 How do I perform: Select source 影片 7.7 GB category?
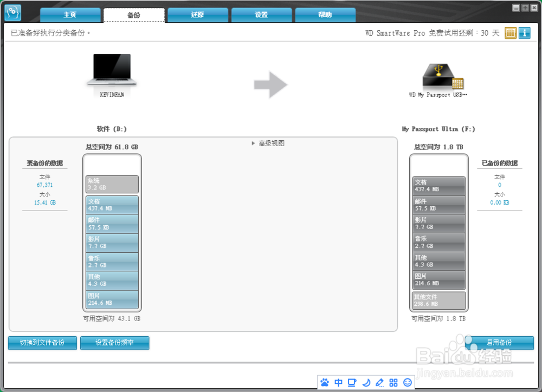coord(112,243)
